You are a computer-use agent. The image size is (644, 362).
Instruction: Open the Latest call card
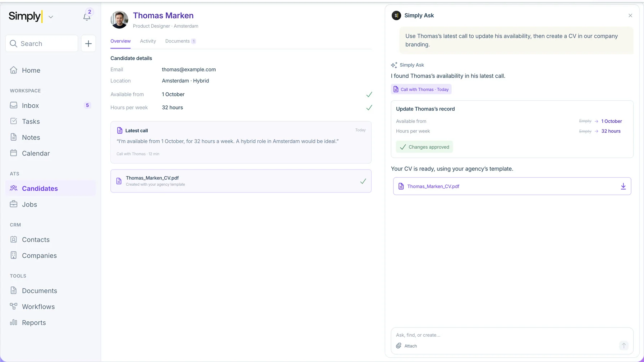pyautogui.click(x=241, y=142)
